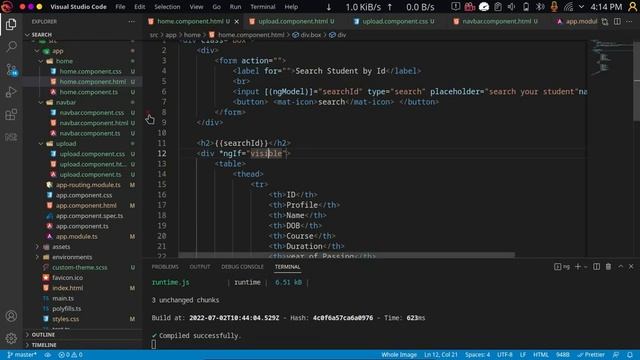Click Prettier formatter status item

coord(591,355)
